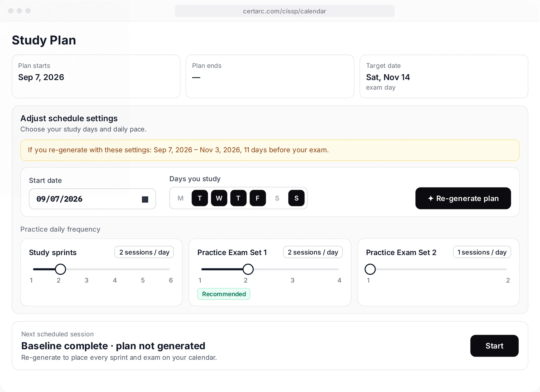540x392 pixels.
Task: Toggle Friday study day
Action: 258,198
